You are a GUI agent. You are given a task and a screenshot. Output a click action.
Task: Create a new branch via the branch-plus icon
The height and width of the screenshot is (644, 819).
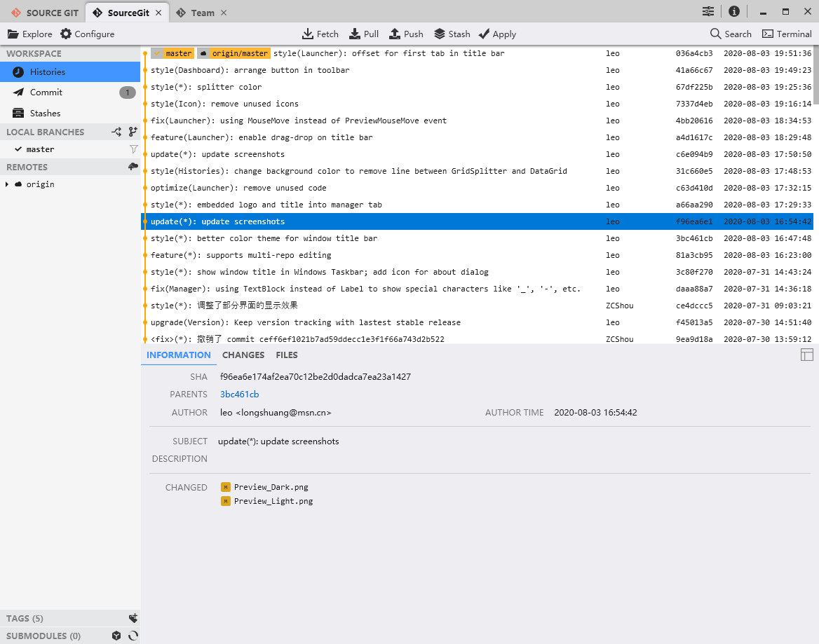coord(133,132)
